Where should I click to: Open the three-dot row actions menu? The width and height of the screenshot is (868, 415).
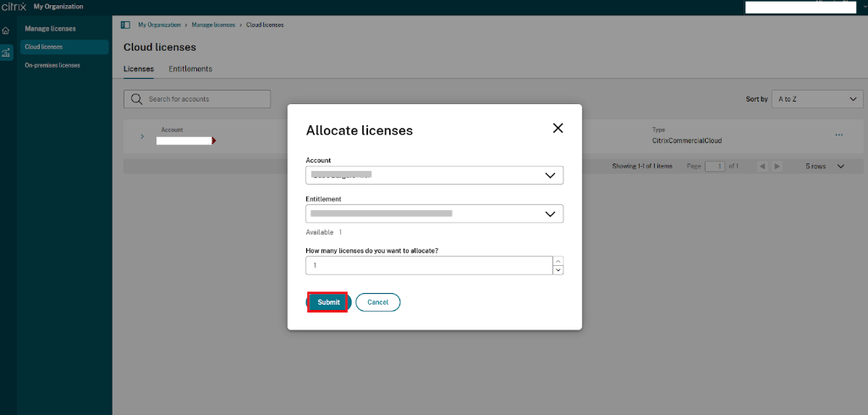(838, 135)
